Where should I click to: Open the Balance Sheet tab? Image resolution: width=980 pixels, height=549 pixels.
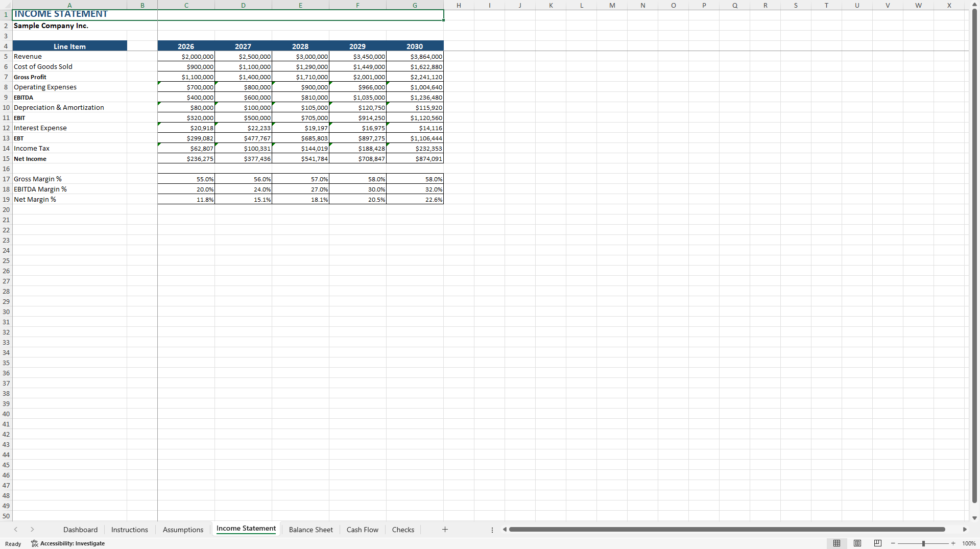coord(310,530)
